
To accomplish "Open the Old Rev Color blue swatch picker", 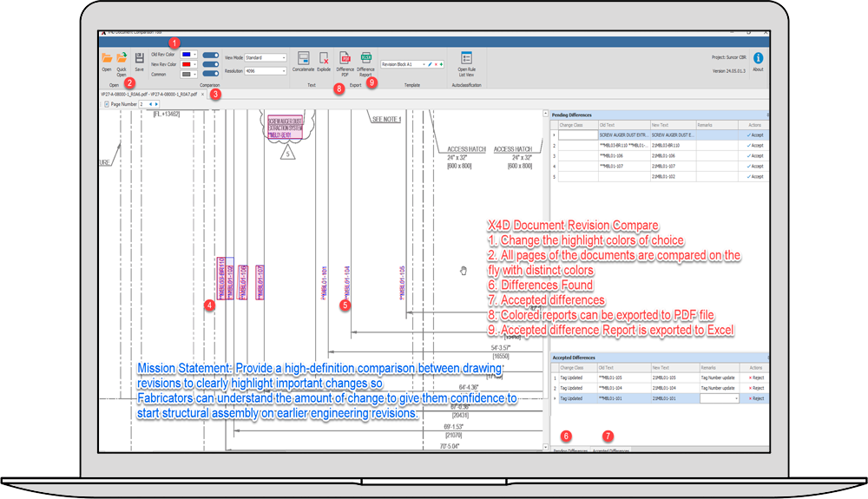I will 188,55.
